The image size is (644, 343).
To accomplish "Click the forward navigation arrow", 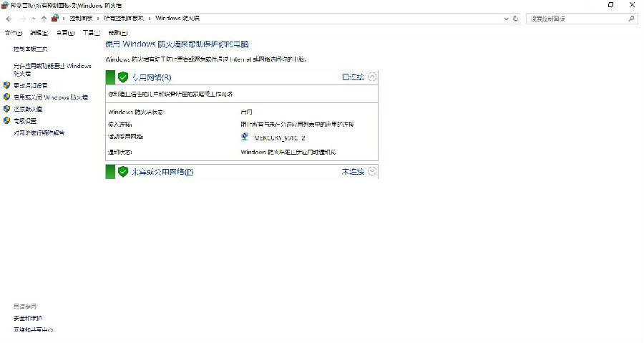I will 21,18.
